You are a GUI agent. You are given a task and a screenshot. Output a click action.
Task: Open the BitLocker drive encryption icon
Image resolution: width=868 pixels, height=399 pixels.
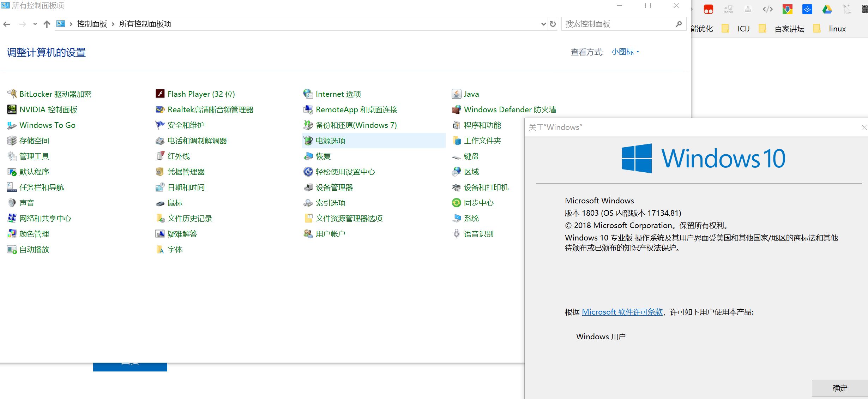click(x=12, y=94)
